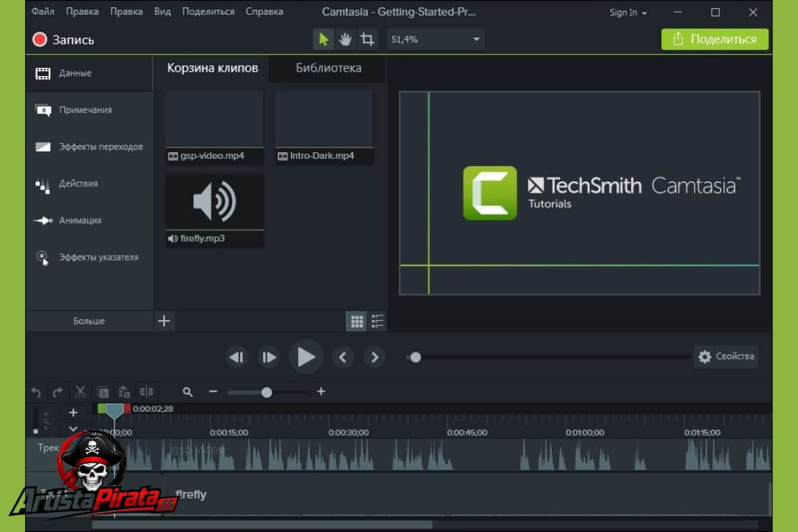Open Эффекты переходов transitions panel
Viewport: 798px width, 532px height.
(x=89, y=146)
